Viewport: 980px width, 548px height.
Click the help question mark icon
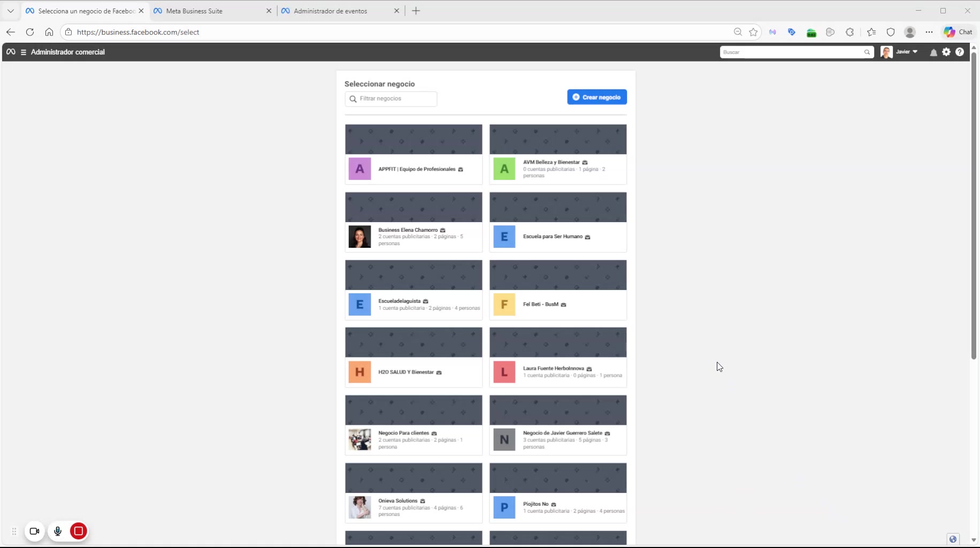point(960,52)
